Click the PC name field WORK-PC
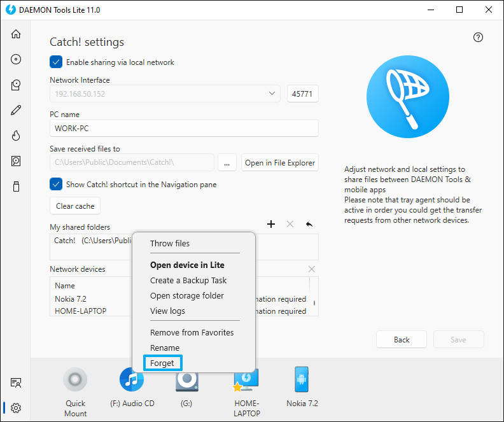The height and width of the screenshot is (422, 504). [184, 128]
